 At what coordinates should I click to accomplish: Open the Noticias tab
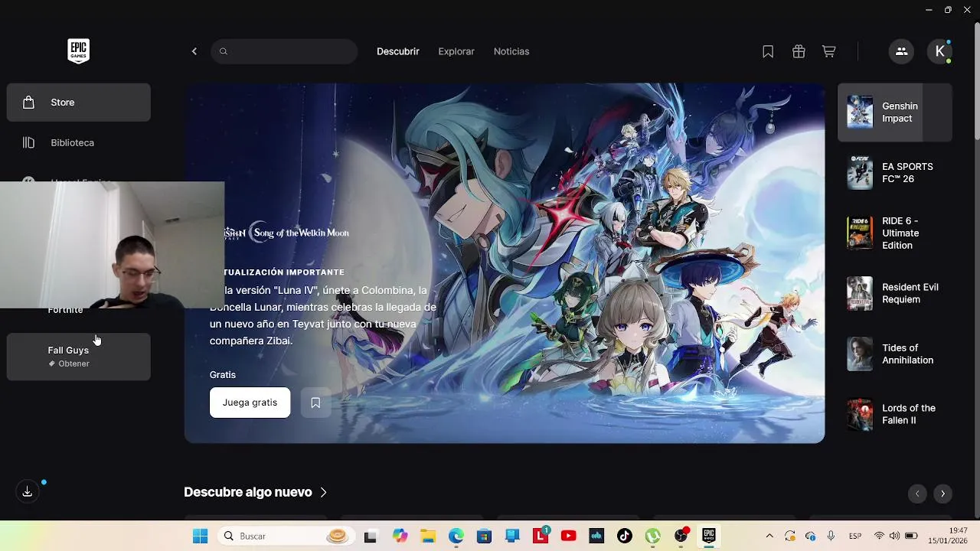coord(511,51)
